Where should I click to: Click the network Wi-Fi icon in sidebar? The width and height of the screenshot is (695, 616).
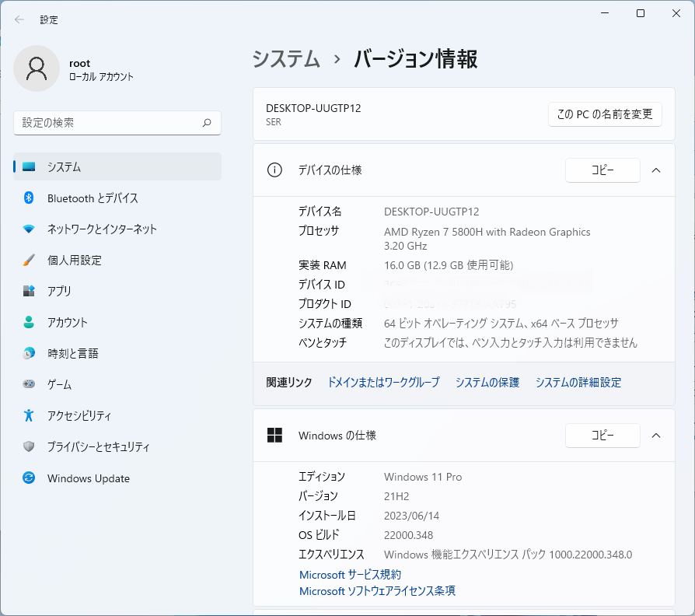coord(29,229)
